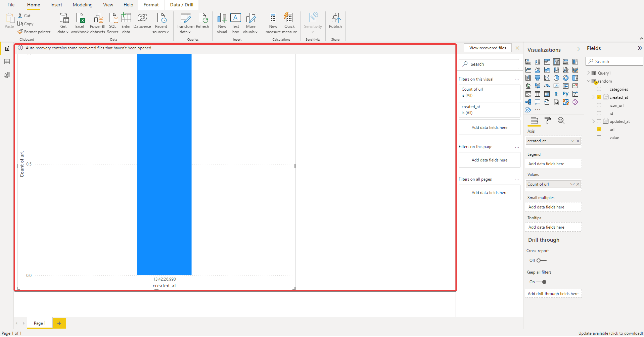Expand the updated_at date hierarchy
Screen dimensions: 644x337
(594, 122)
